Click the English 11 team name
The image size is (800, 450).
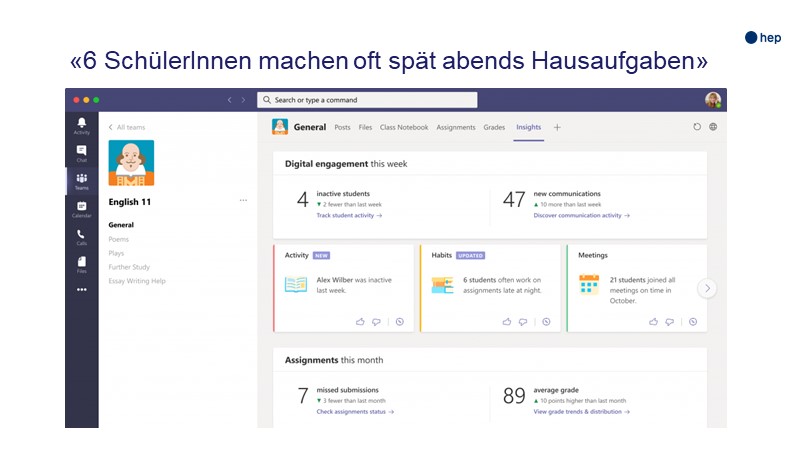pos(130,202)
